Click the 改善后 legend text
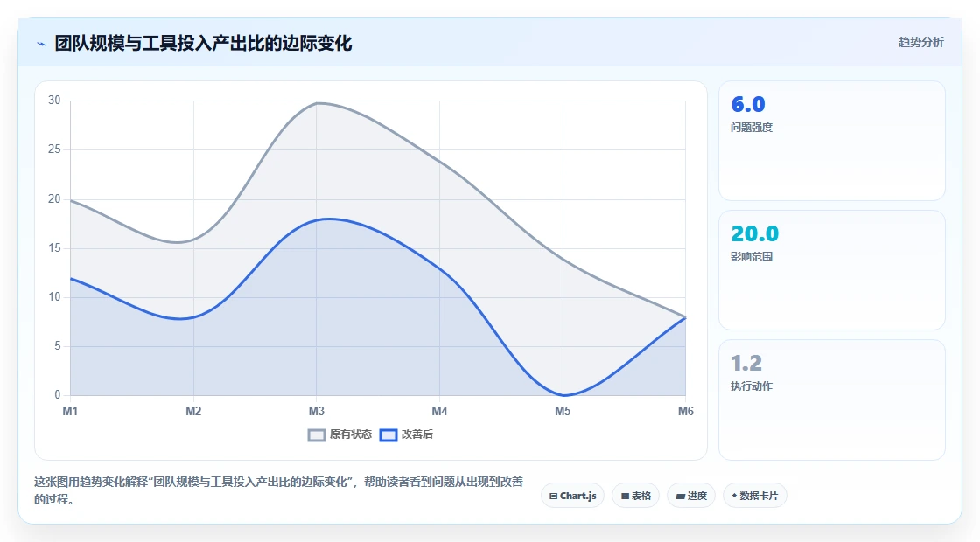Viewport: 980px width, 542px height. point(416,434)
